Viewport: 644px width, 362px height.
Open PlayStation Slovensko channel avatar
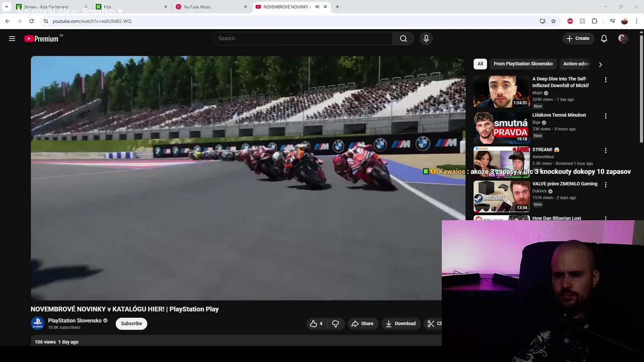pos(37,324)
